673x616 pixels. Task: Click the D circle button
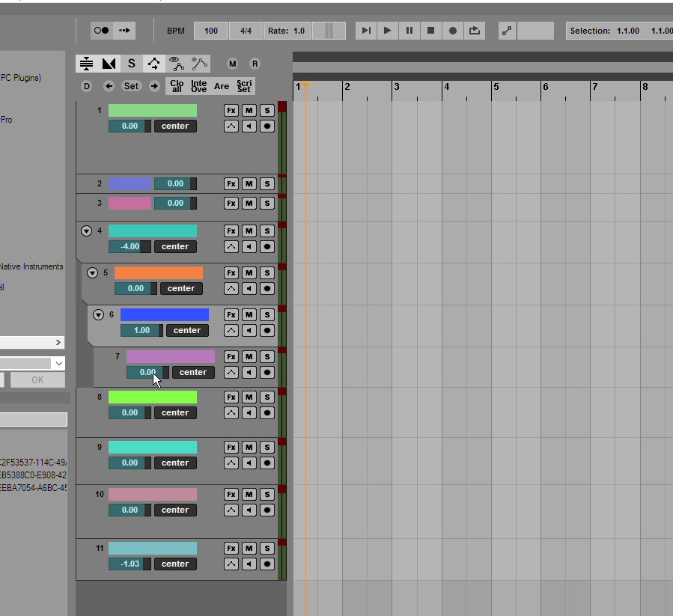point(87,86)
